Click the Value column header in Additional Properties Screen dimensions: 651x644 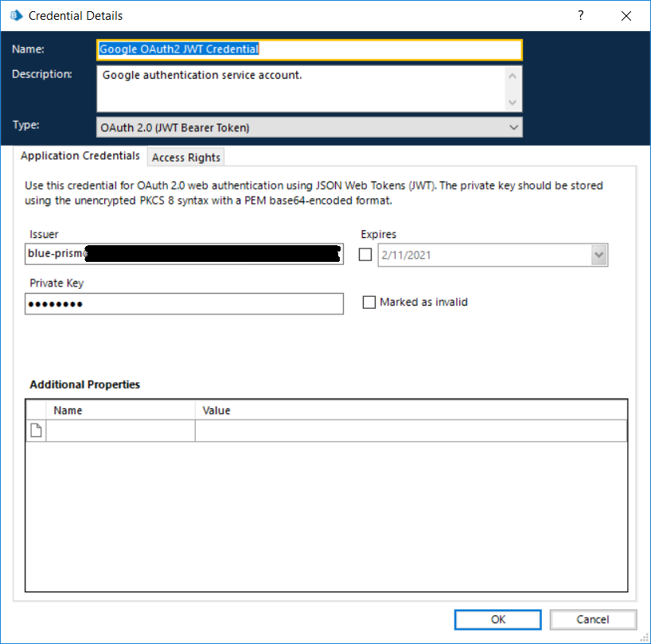[411, 410]
